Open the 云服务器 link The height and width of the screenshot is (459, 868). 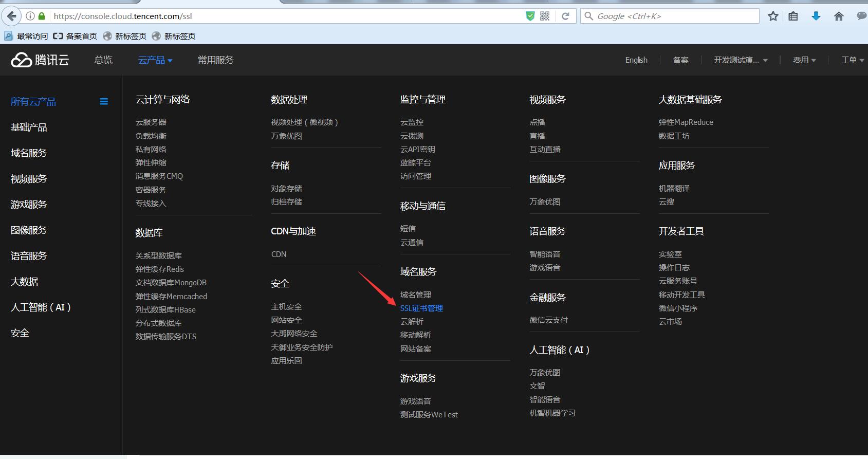[x=151, y=122]
